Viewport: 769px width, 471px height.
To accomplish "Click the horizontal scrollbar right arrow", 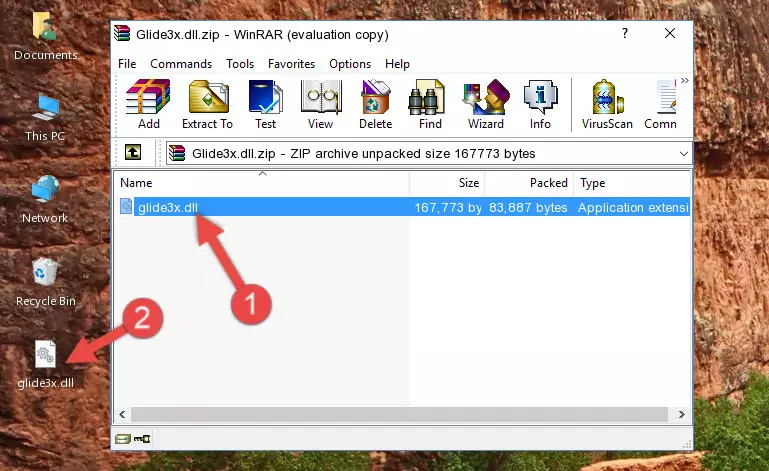I will 681,415.
